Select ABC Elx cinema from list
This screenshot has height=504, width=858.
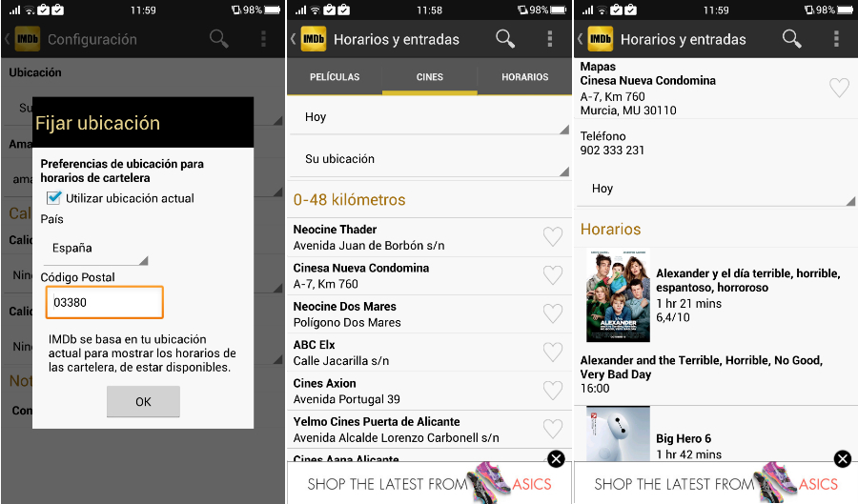[410, 353]
